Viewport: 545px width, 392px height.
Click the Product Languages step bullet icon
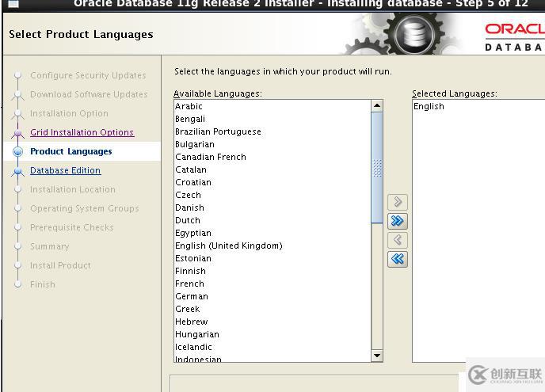coord(17,151)
